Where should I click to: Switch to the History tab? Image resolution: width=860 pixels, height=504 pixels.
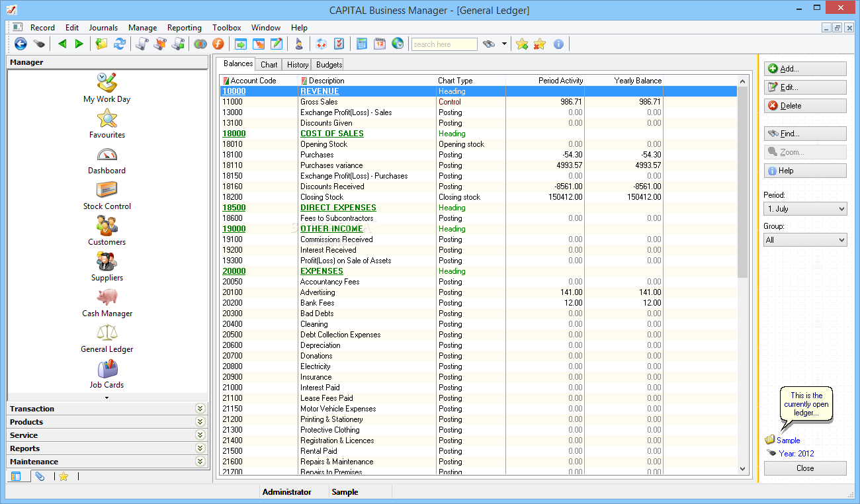point(298,65)
